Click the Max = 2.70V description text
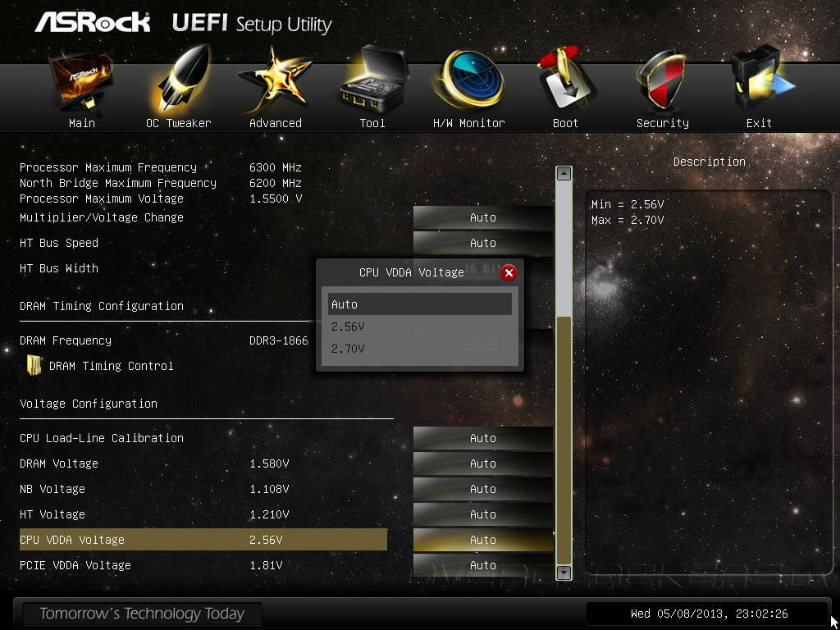Screen dimensions: 840x630 point(628,220)
